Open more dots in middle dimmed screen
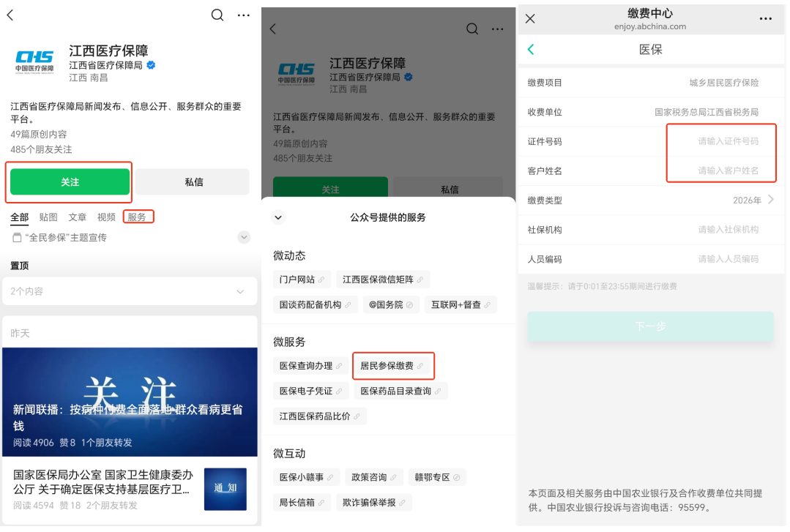The height and width of the screenshot is (532, 790). pyautogui.click(x=498, y=29)
